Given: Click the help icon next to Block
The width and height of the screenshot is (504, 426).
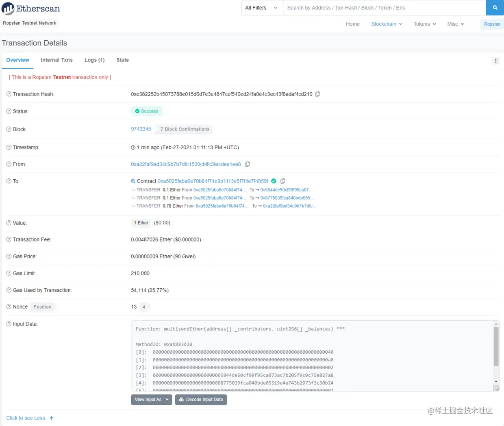Looking at the screenshot, I should (9, 129).
